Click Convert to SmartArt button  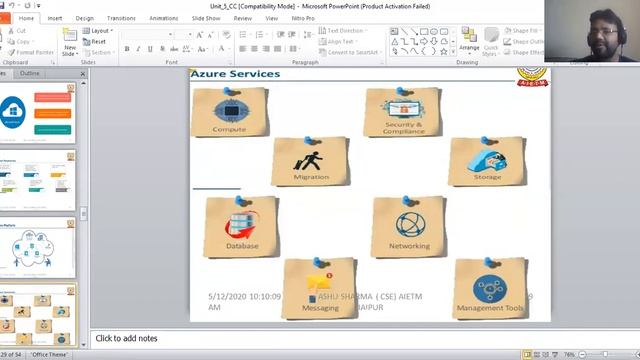click(351, 53)
